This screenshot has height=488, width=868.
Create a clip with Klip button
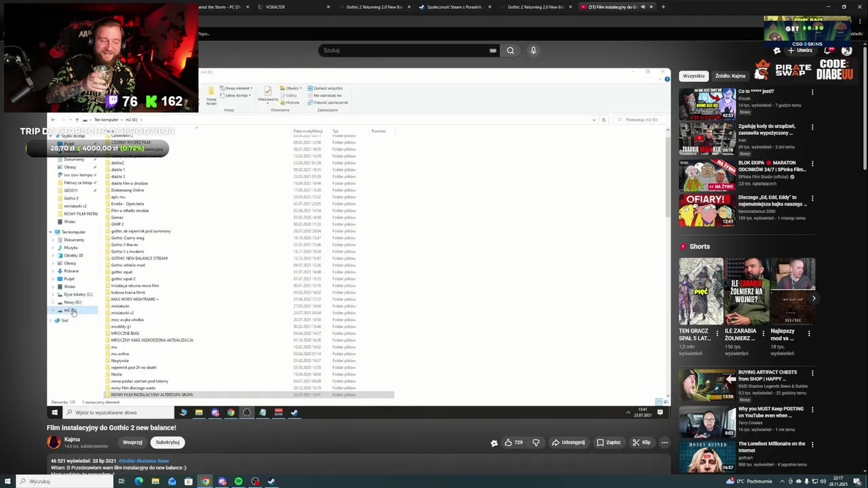pos(642,443)
